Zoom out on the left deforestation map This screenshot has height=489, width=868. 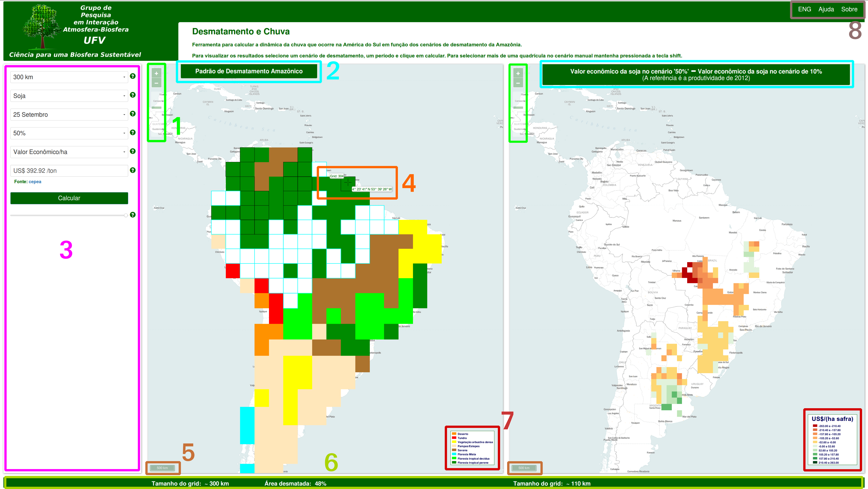point(156,83)
